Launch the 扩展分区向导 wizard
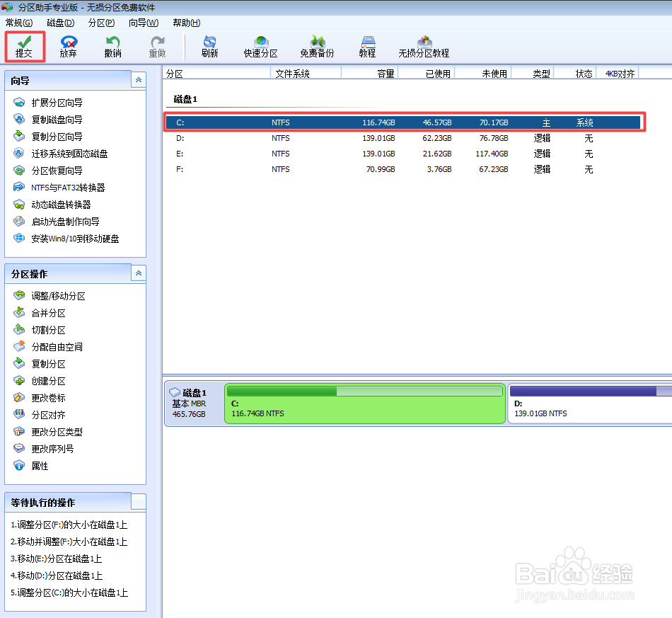Image resolution: width=672 pixels, height=618 pixels. pos(48,103)
